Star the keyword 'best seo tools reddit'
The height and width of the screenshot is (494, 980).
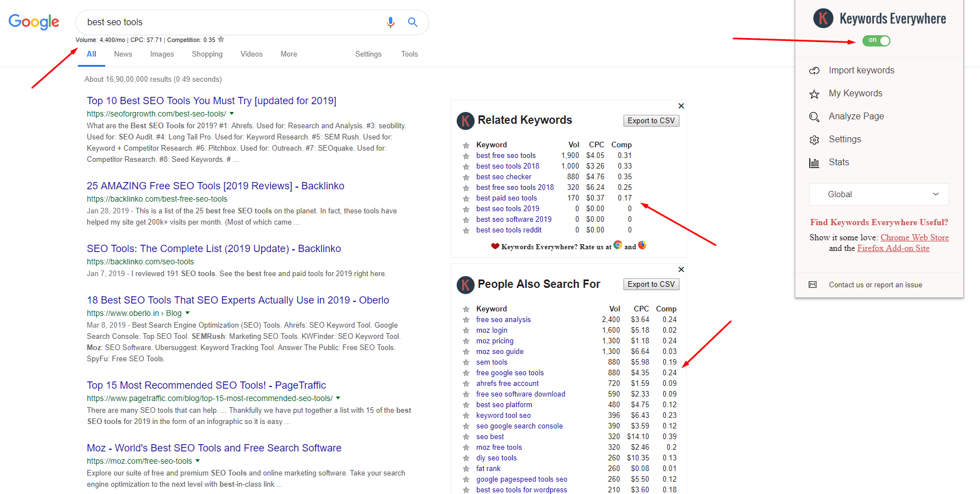point(466,231)
